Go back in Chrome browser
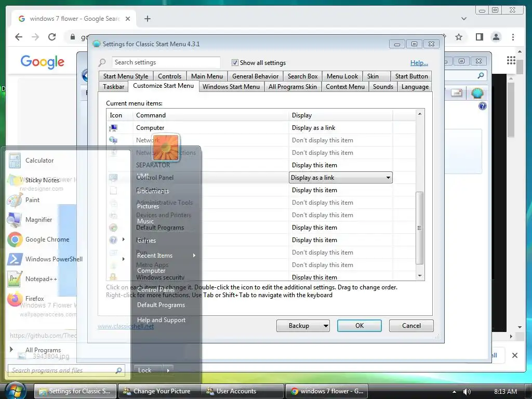The image size is (532, 399). pos(19,37)
